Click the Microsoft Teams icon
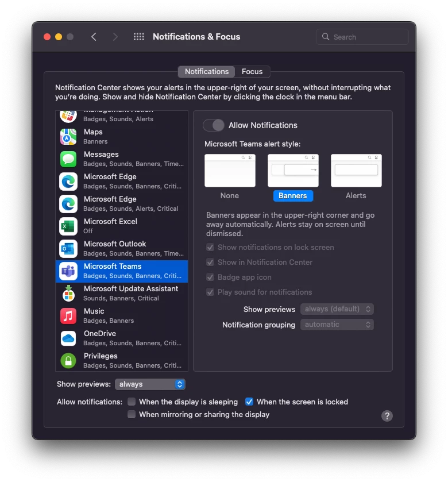Viewport: 448px width, 482px height. click(68, 271)
